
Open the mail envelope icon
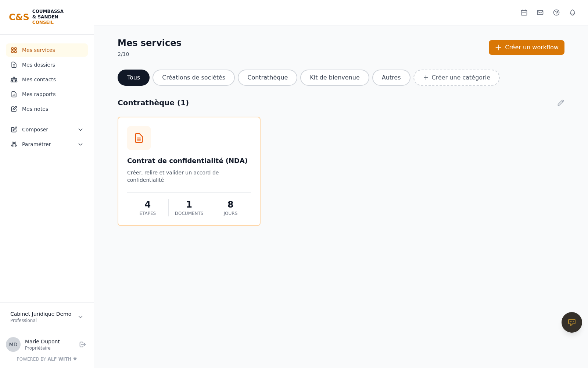coord(540,13)
